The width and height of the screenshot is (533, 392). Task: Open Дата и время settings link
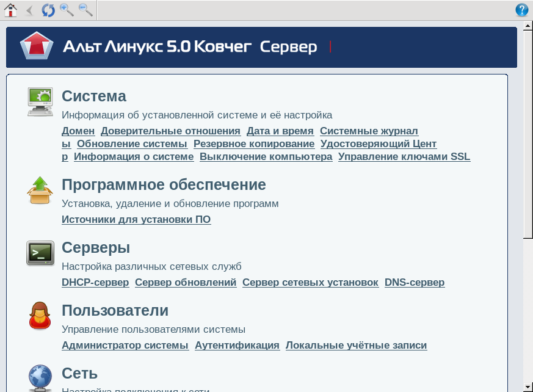coord(280,131)
